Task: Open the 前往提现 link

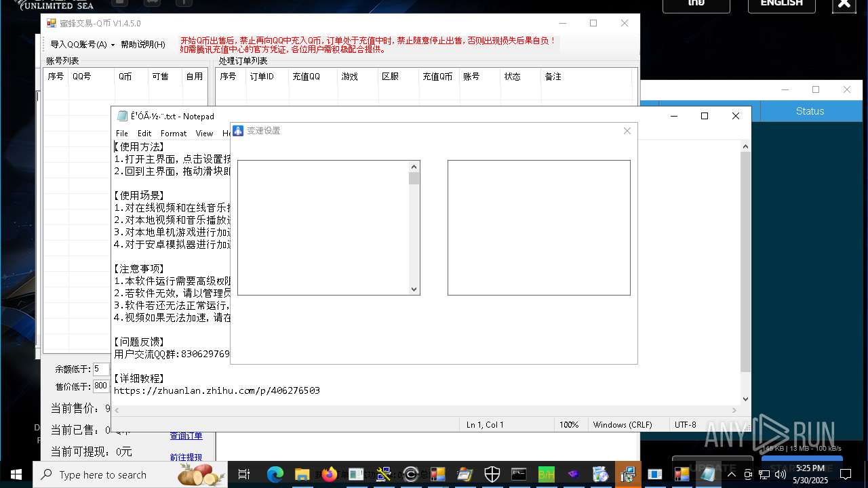Action: tap(186, 457)
